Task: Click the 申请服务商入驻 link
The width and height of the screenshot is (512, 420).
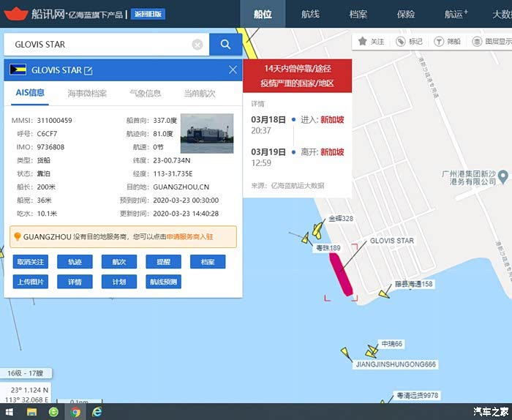Action: (189, 237)
